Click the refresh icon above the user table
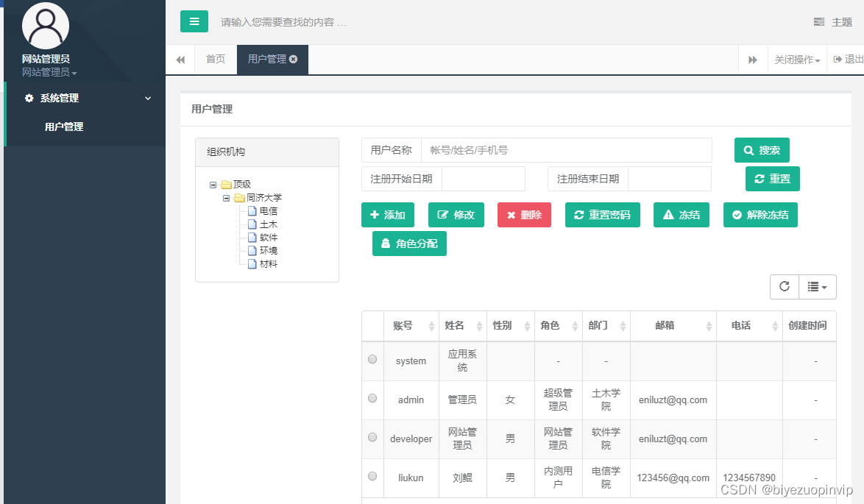 (784, 287)
